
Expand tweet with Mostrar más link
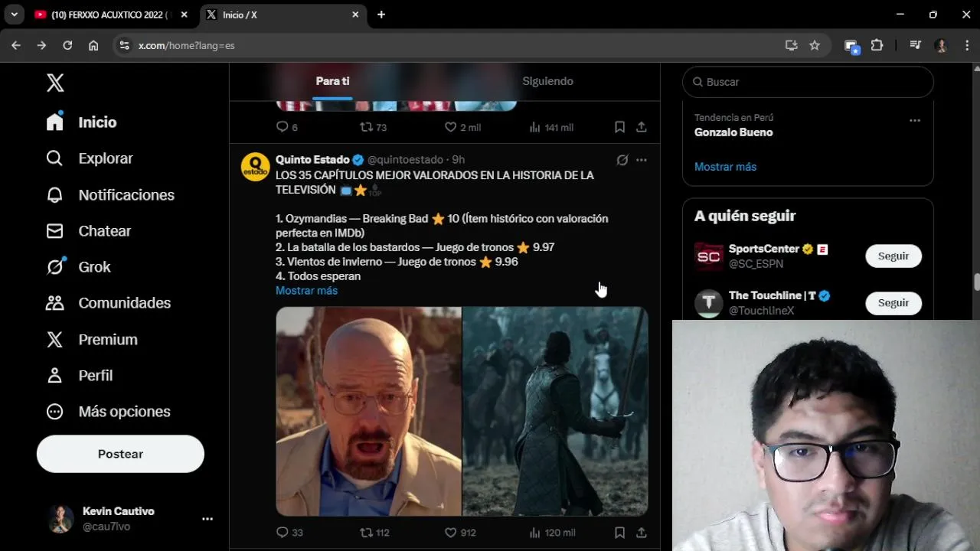[x=306, y=291]
